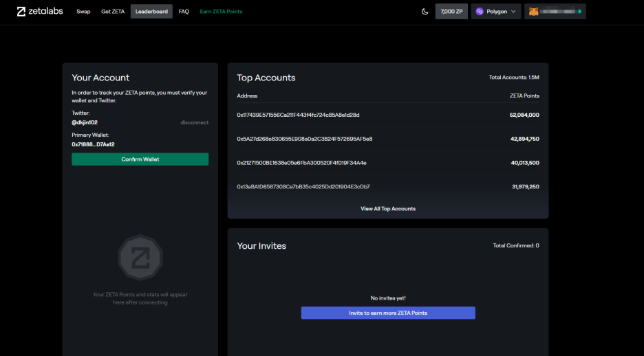644x356 pixels.
Task: Click the No invites yet! message
Action: 388,298
